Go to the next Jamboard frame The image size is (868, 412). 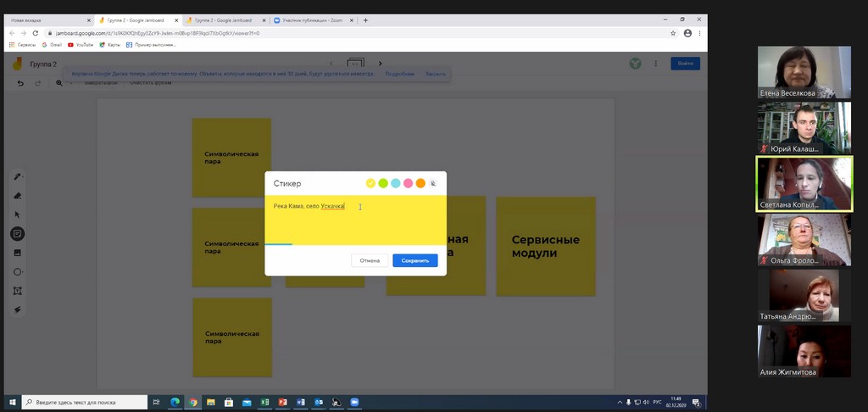[380, 64]
